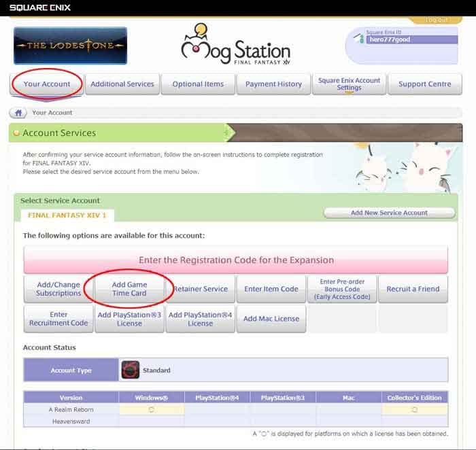Open Square Enix Account Settings tab

tap(349, 84)
